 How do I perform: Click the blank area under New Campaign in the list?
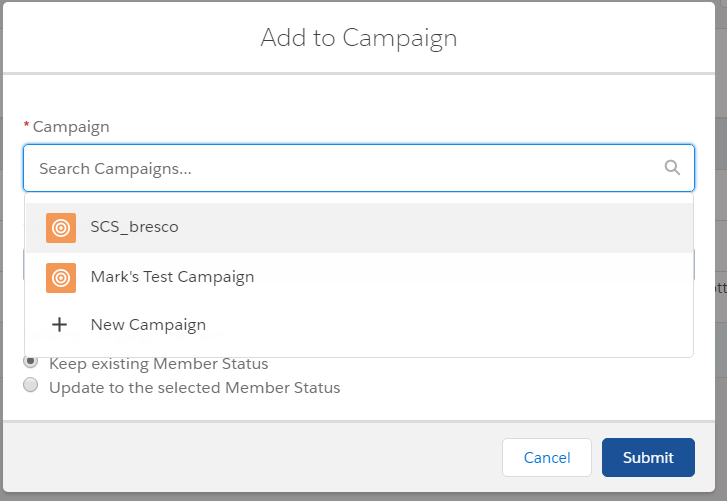click(359, 351)
